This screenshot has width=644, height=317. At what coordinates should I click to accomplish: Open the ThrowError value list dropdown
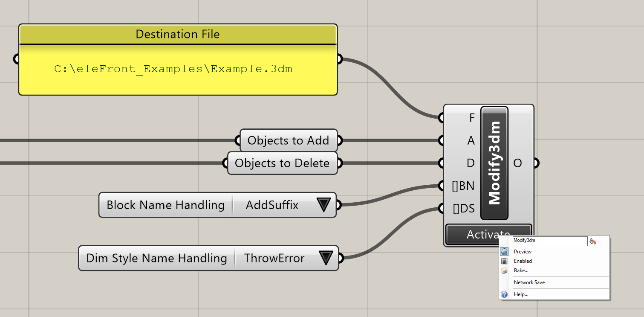(325, 258)
